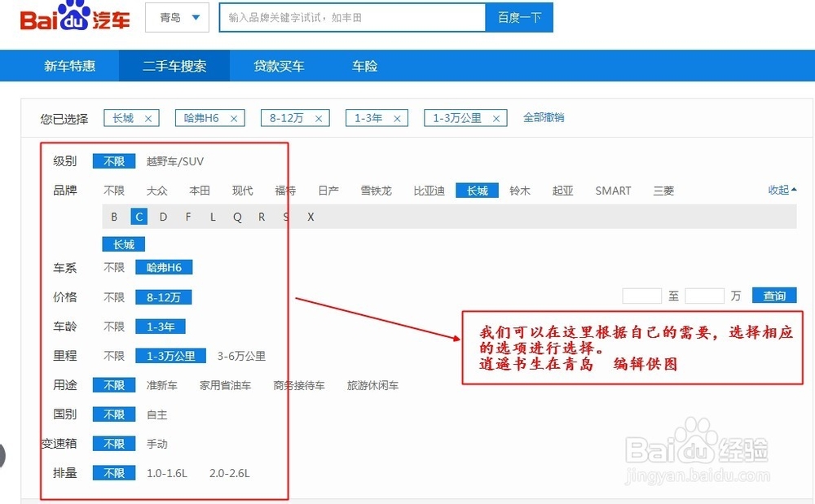This screenshot has width=815, height=504.
Task: Click the 查询 price query button
Action: 774,296
